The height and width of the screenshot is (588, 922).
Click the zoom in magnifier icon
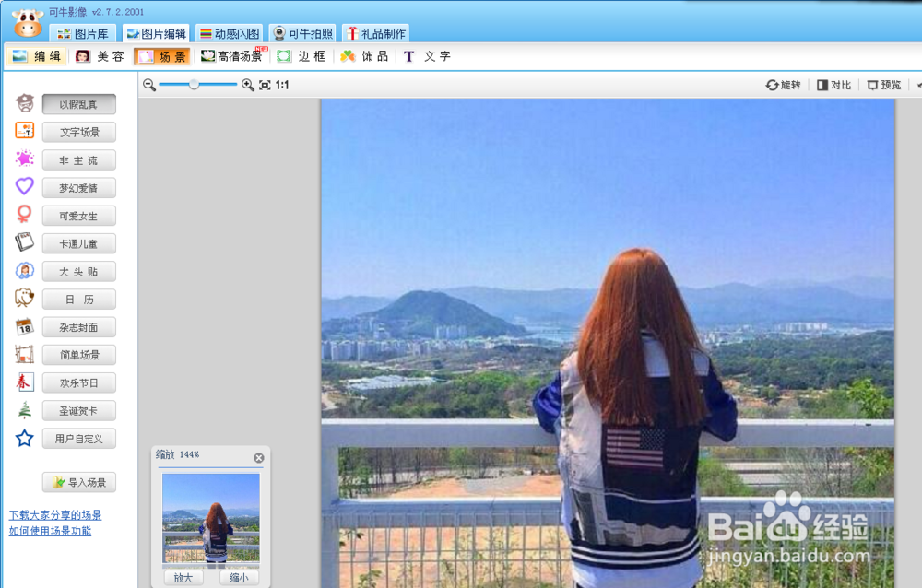click(247, 85)
